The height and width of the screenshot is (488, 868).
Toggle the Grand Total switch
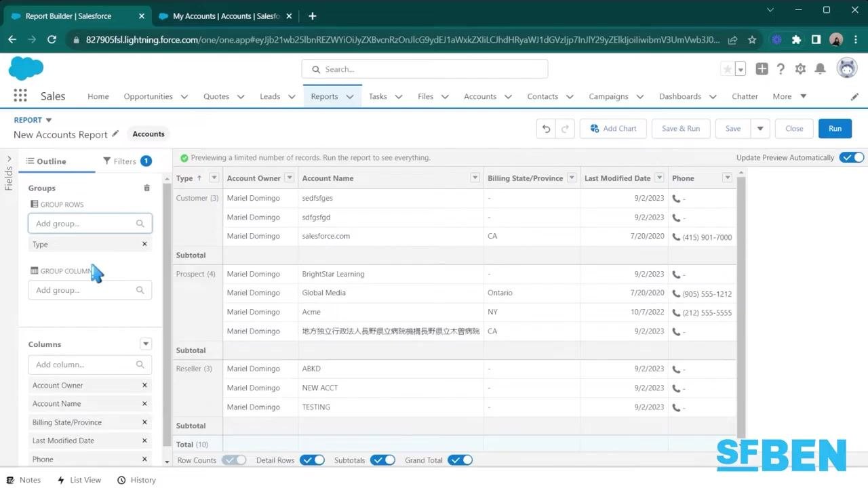[460, 460]
